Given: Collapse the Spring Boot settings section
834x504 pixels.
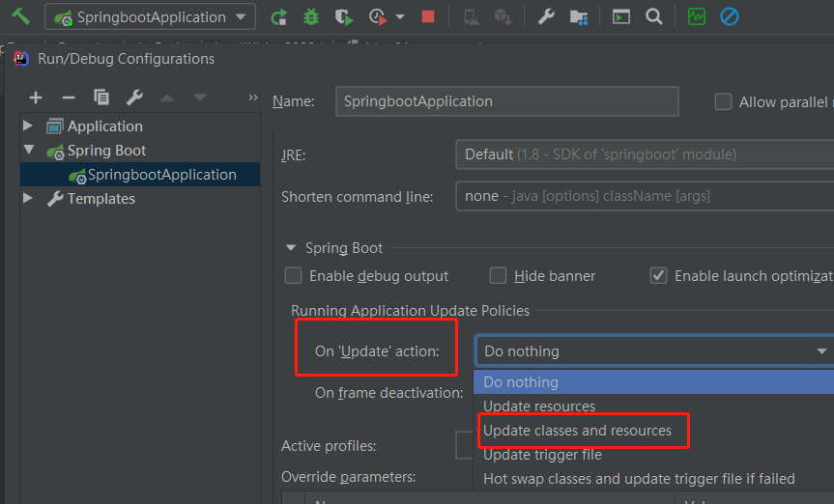Looking at the screenshot, I should 291,248.
